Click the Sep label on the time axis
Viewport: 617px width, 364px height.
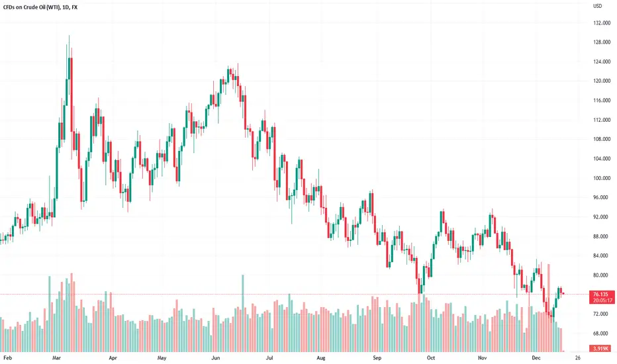tap(377, 357)
